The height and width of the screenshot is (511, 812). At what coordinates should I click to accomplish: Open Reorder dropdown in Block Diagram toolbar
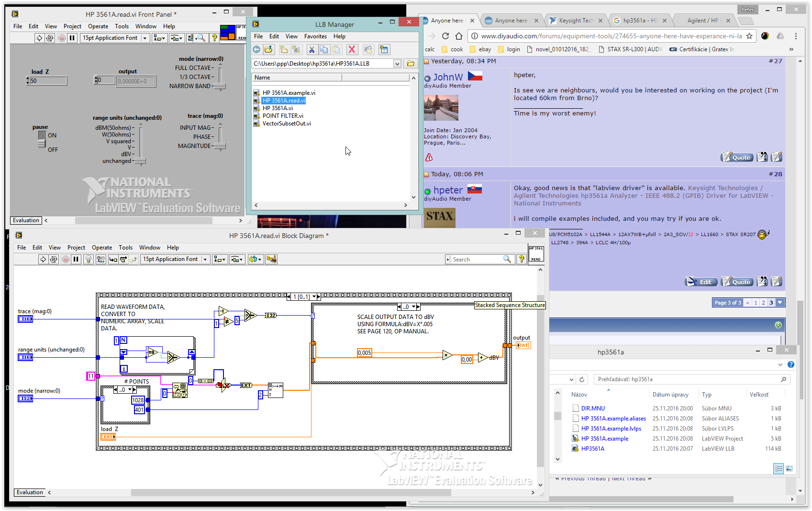(256, 259)
